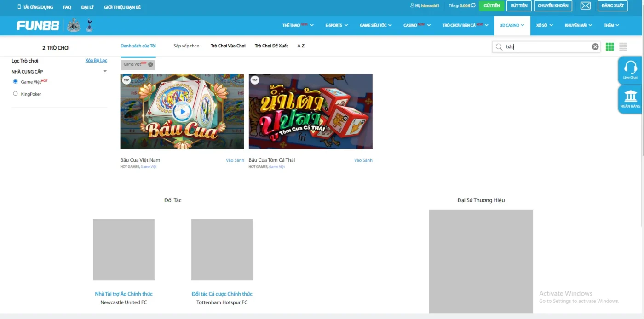
Task: Expand the Xổ Số menu
Action: point(544,25)
